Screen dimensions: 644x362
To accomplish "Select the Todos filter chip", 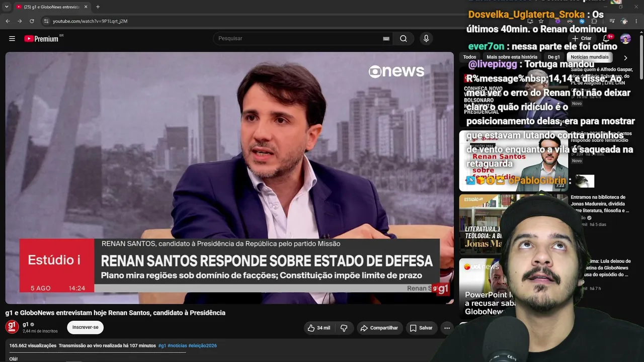I will click(x=469, y=57).
